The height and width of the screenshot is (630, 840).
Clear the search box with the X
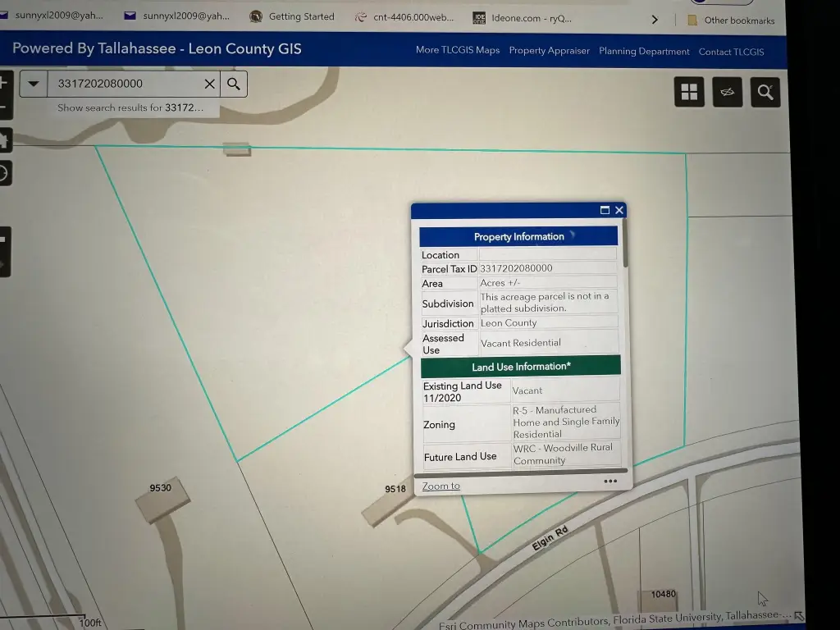209,84
